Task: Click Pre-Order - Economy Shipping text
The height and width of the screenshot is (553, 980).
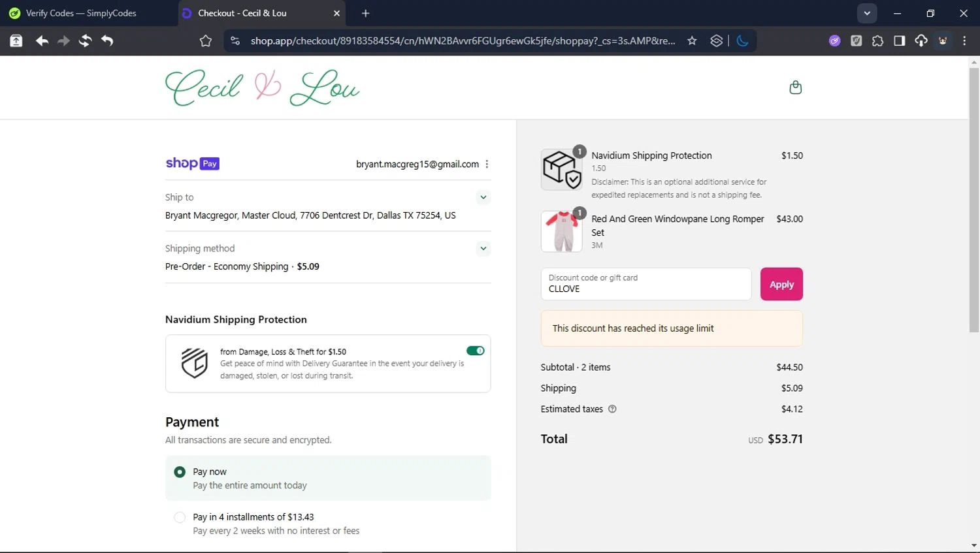Action: coord(227,266)
